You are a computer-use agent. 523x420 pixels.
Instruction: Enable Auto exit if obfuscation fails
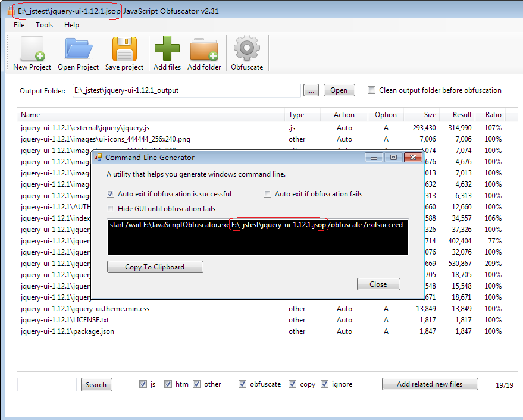(267, 193)
